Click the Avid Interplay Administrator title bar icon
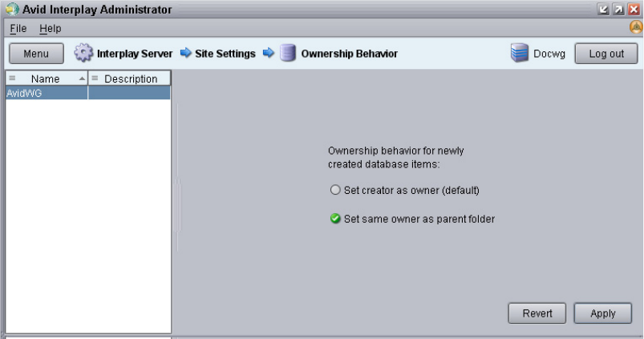This screenshot has width=644, height=339. tap(12, 9)
